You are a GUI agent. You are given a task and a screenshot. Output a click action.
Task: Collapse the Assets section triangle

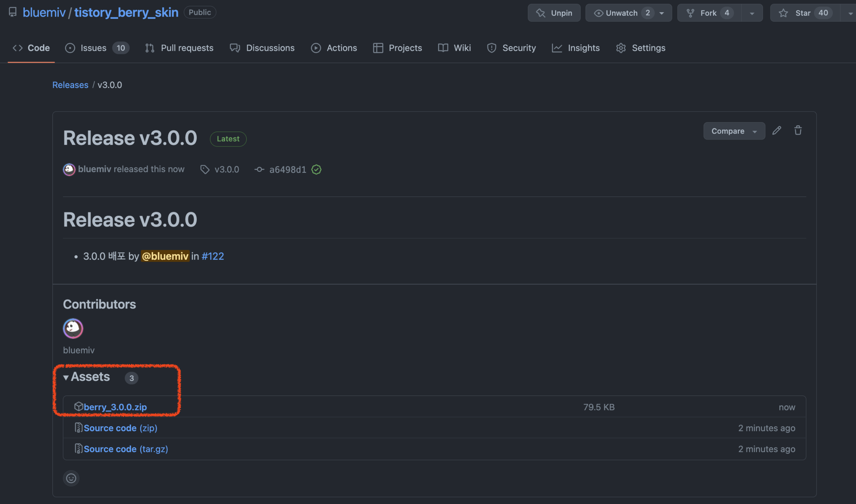[x=66, y=377]
